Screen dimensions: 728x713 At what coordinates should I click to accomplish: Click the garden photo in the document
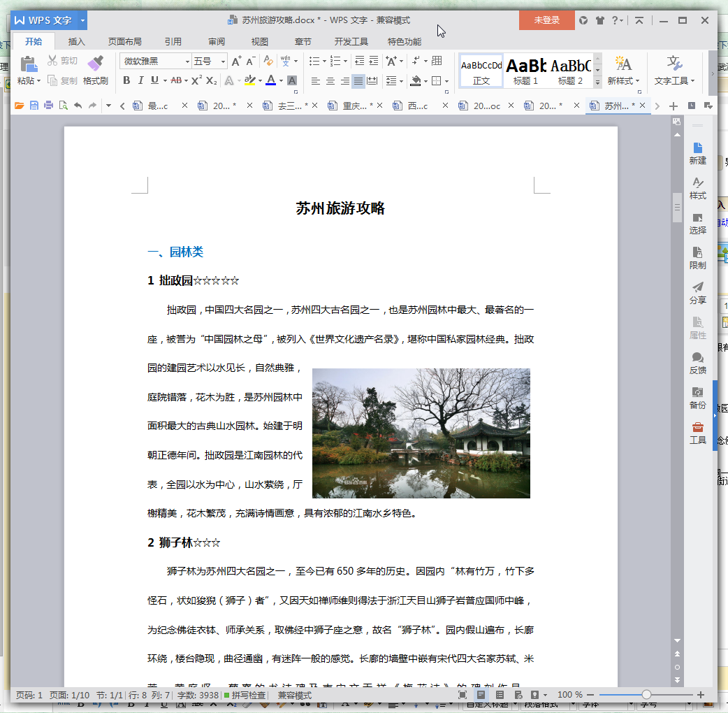(x=421, y=433)
